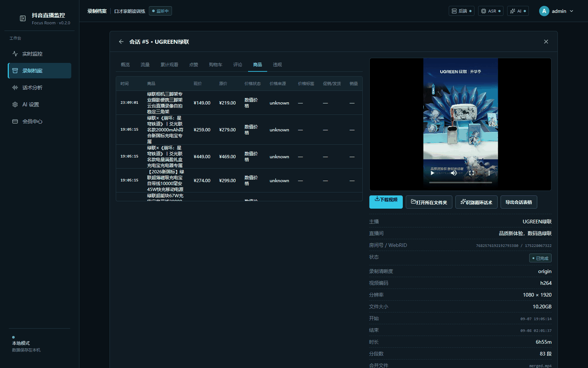588x368 pixels.
Task: Click the 现价 column header
Action: click(198, 84)
